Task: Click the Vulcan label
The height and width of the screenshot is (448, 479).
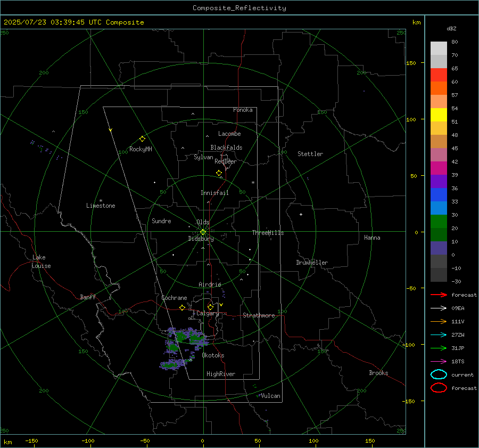Action: pos(271,396)
